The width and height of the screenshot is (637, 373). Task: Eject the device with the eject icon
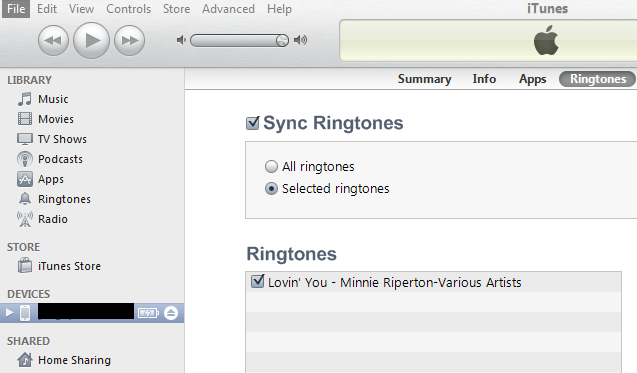pyautogui.click(x=171, y=313)
